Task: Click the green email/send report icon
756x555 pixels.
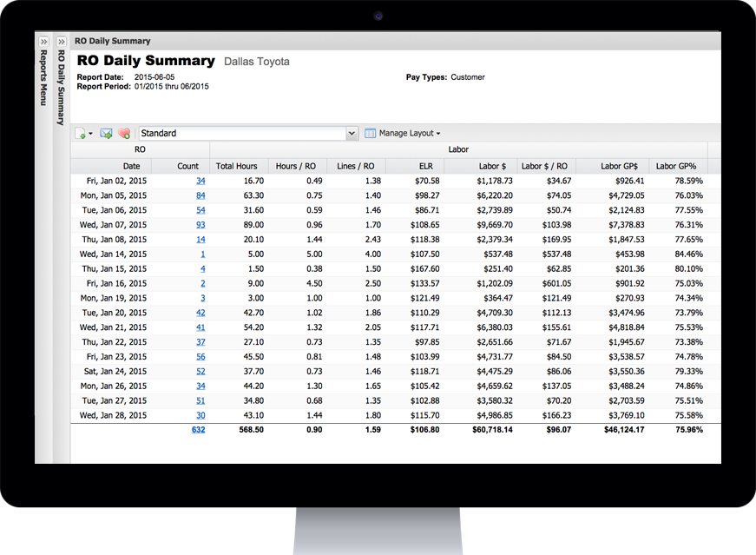Action: (105, 133)
